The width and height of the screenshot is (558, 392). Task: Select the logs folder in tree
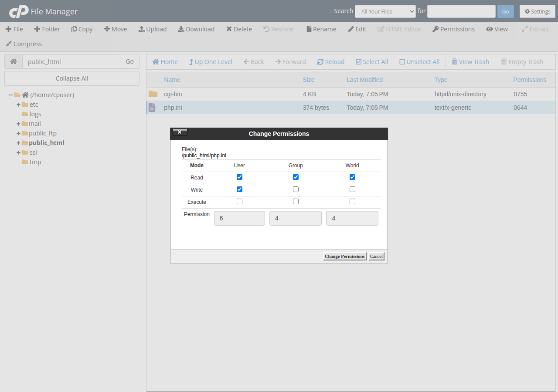35,114
